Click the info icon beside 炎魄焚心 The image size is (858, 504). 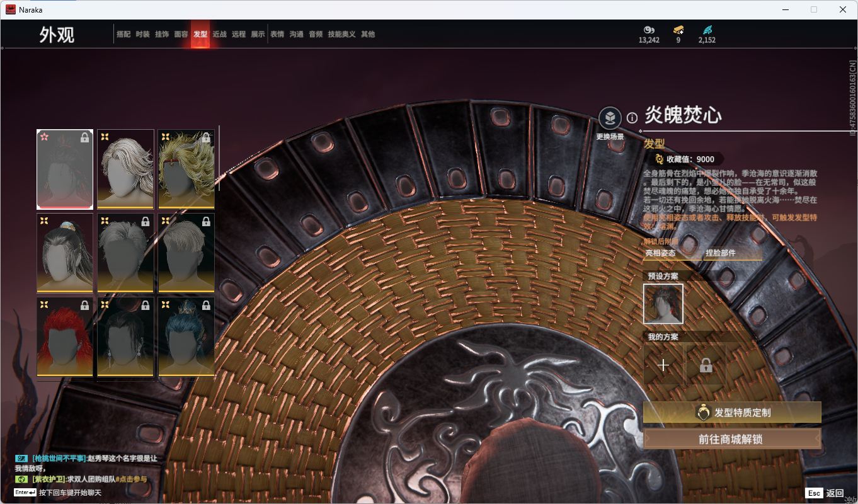(632, 118)
